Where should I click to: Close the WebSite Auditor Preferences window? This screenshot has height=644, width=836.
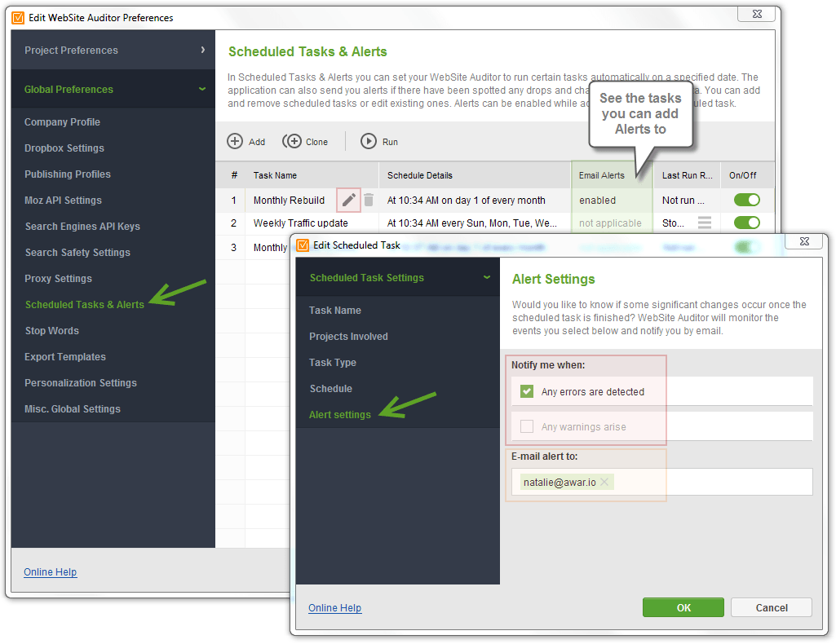(x=757, y=14)
